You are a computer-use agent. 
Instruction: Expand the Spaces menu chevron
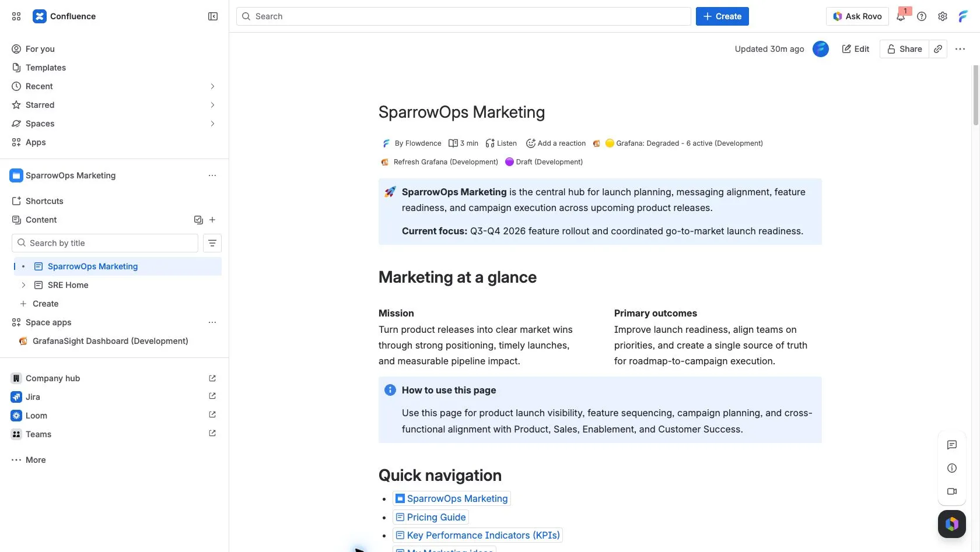coord(212,124)
